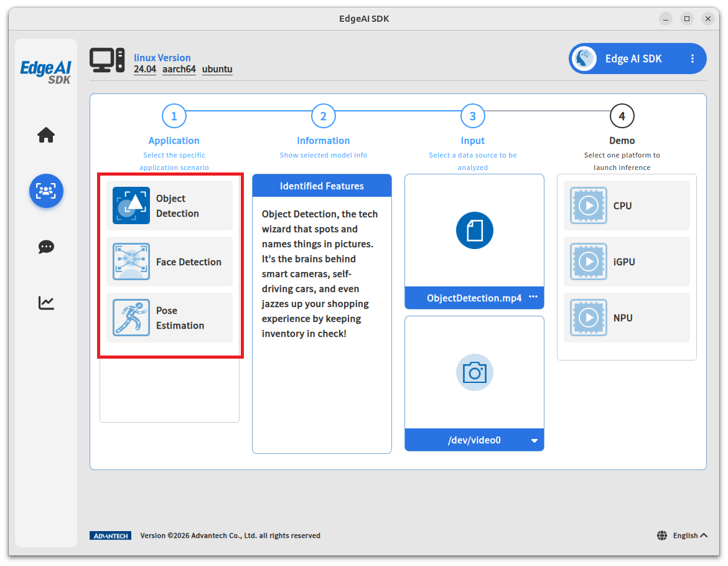Click 'Show selected model info' subtitle

323,155
